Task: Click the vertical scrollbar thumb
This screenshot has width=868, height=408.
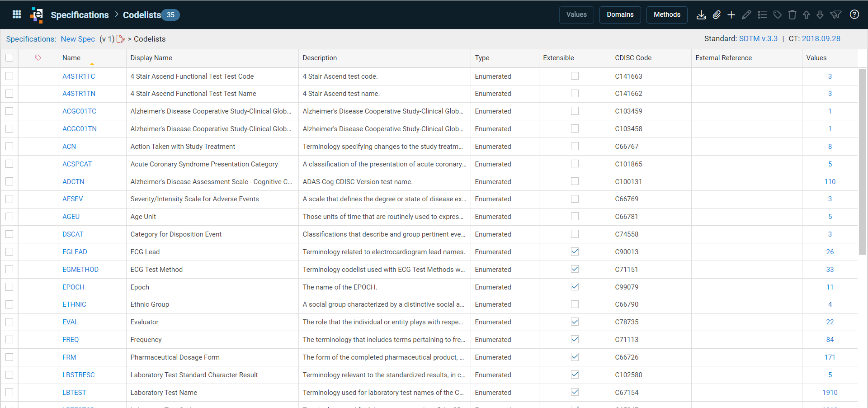Action: [x=862, y=161]
